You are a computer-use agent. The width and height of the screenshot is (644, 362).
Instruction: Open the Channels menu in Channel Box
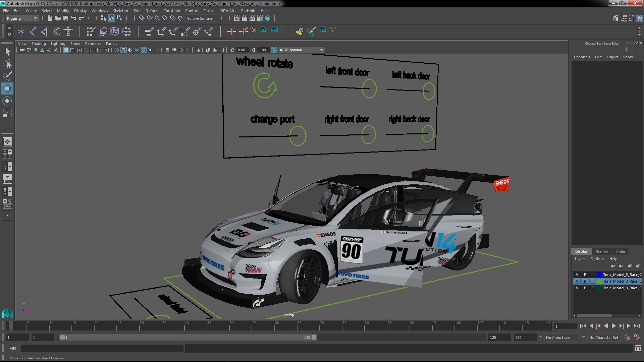[582, 57]
